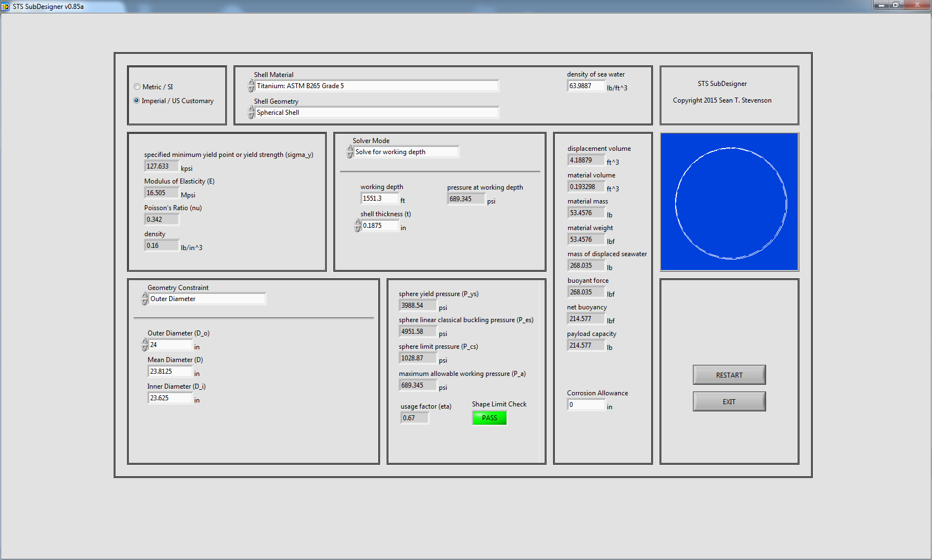932x560 pixels.
Task: Click the Mean Diameter value 23.8125
Action: [x=170, y=371]
